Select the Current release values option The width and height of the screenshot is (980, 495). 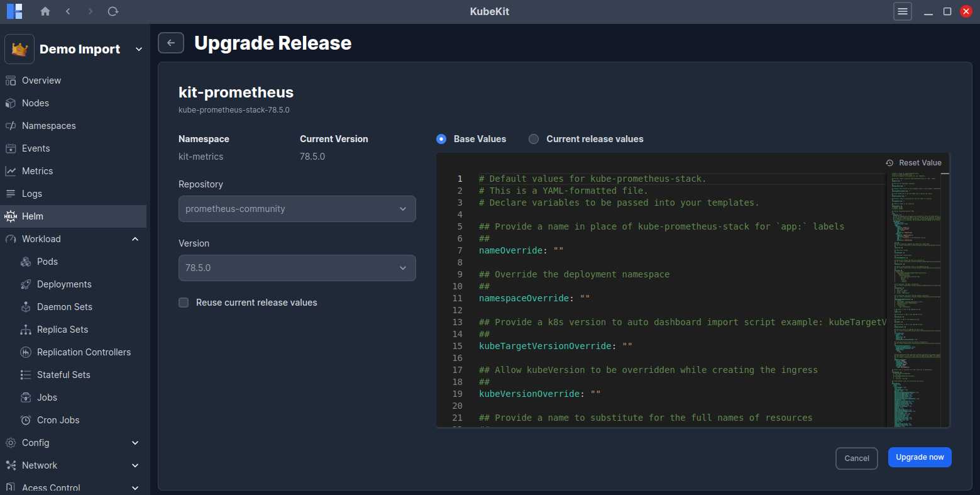533,139
